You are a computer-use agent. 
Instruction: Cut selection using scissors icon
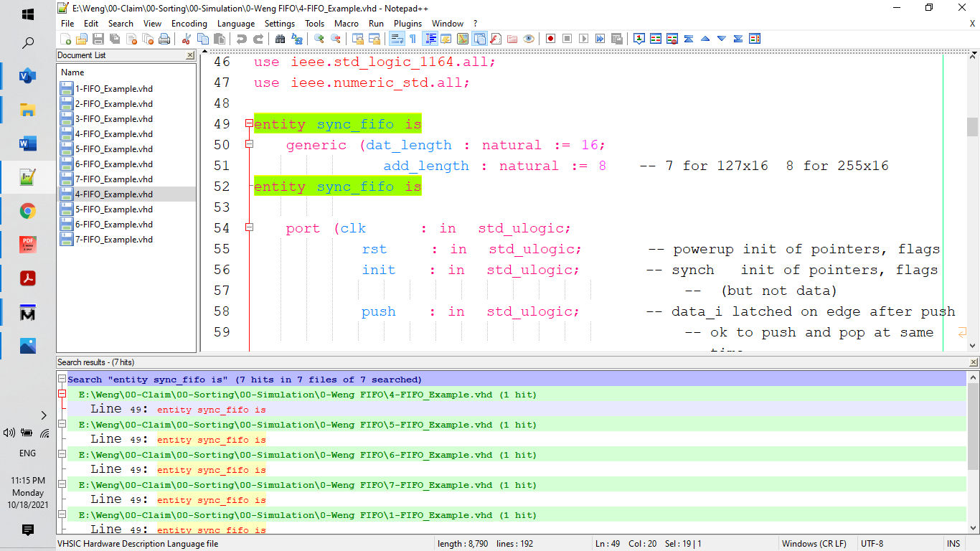coord(186,39)
